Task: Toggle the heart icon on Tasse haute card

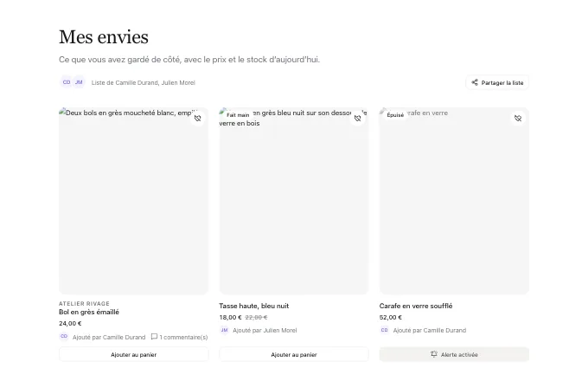Action: [x=357, y=119]
